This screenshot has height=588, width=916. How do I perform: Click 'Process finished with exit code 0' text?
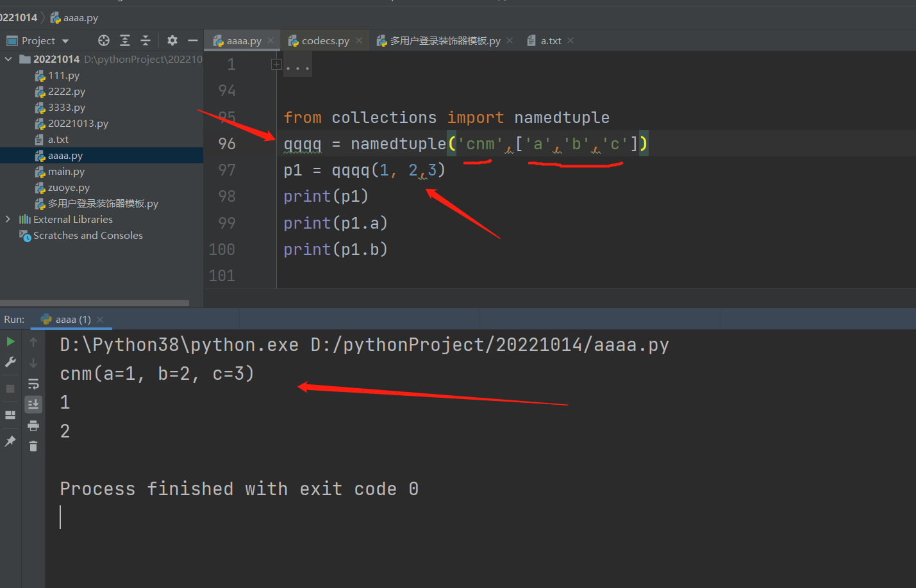[x=239, y=489]
